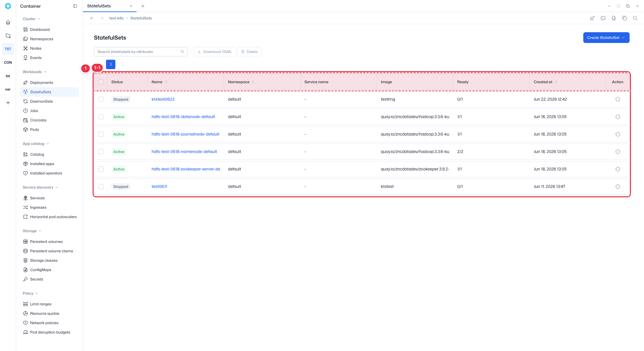Click Download YAML button

point(215,52)
